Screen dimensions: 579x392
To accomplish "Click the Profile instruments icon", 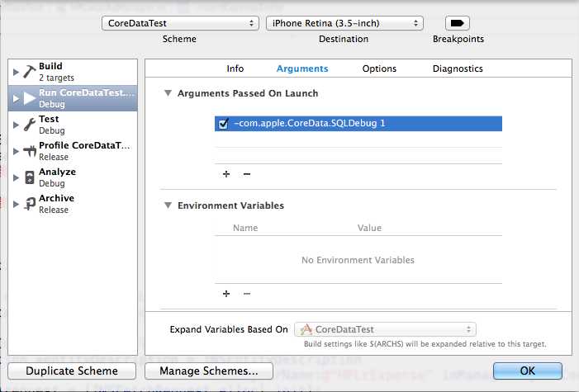I will point(30,151).
